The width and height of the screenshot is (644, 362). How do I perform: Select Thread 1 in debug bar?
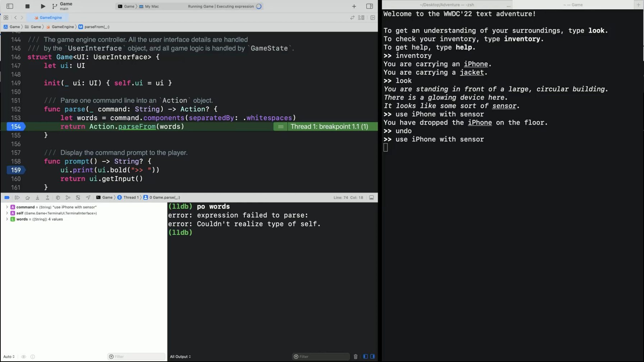tap(128, 198)
